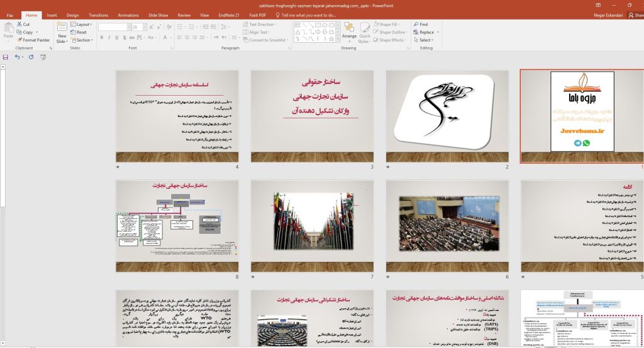Select slide 7 flags avenue thumbnail
This screenshot has height=348, width=644.
tap(312, 227)
